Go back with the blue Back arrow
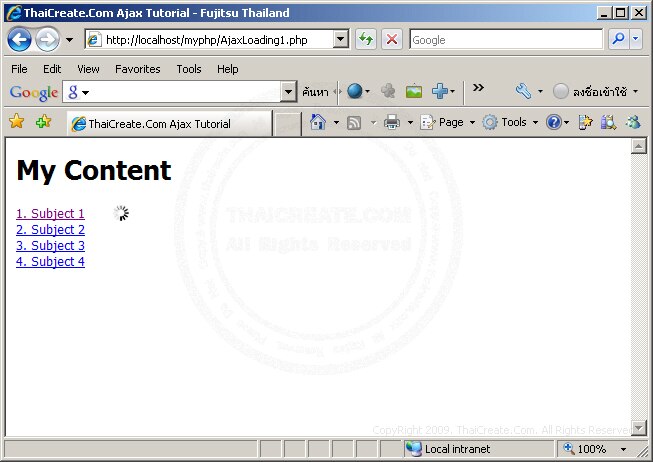Screen dimensions: 653x462 click(19, 40)
